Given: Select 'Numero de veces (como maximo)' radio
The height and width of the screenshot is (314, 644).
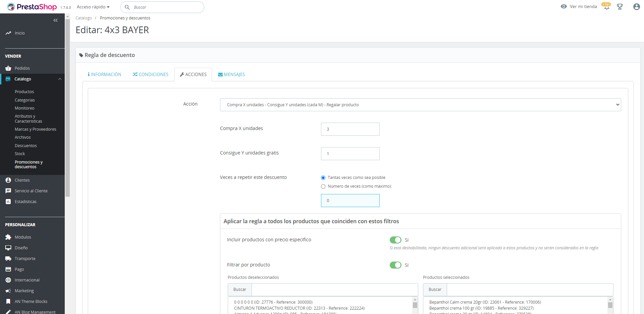Looking at the screenshot, I should [323, 187].
